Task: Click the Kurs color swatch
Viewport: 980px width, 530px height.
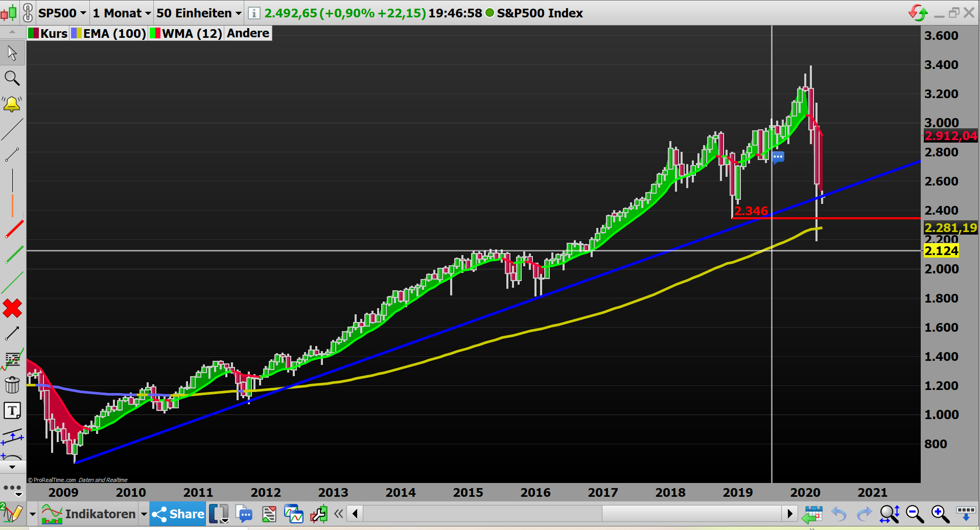Action: (34, 33)
